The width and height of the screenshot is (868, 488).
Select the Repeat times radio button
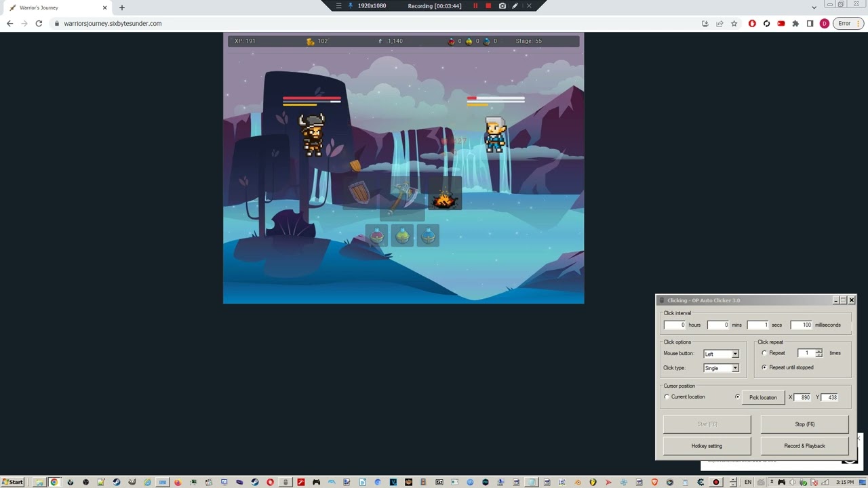pos(764,353)
